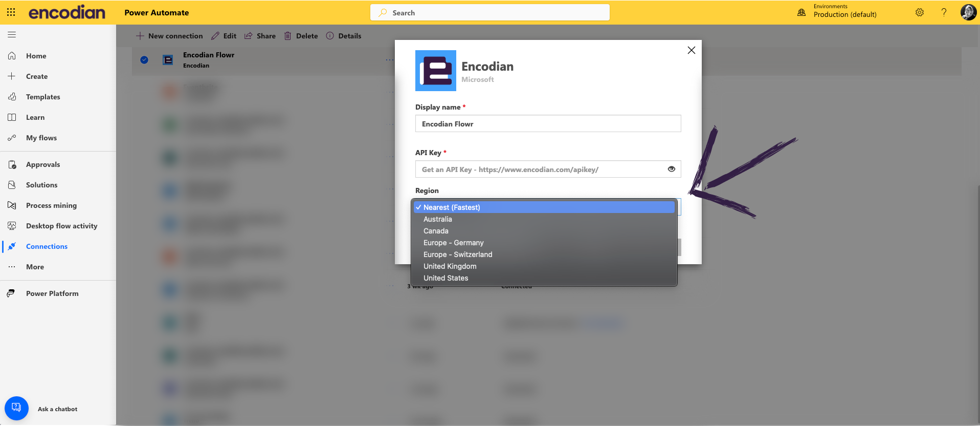Click Delete in connections toolbar
Viewport: 980px width, 426px height.
coord(301,36)
